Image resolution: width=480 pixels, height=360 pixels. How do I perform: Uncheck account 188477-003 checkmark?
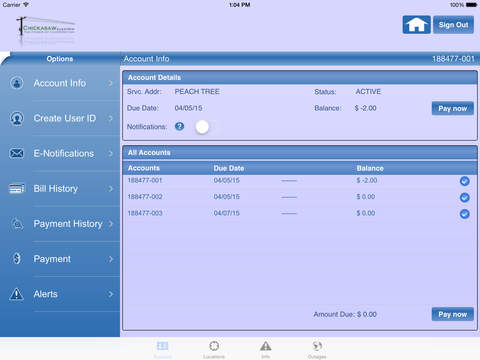465,214
